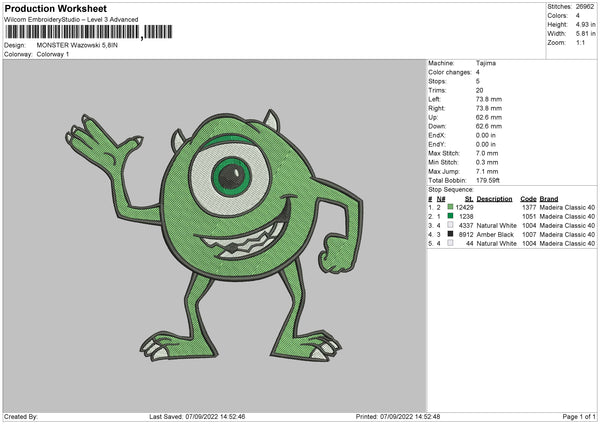Image resolution: width=600 pixels, height=424 pixels.
Task: Click the thread code '1007'
Action: pos(529,234)
